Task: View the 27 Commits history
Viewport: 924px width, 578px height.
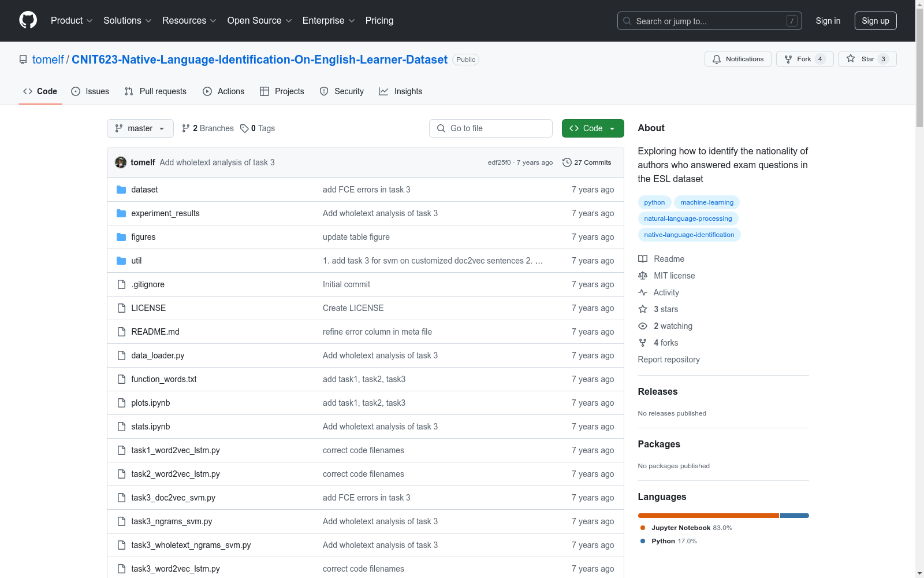Action: click(587, 162)
